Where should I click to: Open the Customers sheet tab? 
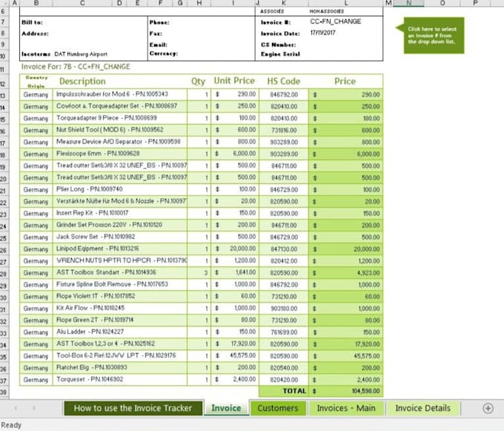(x=278, y=408)
